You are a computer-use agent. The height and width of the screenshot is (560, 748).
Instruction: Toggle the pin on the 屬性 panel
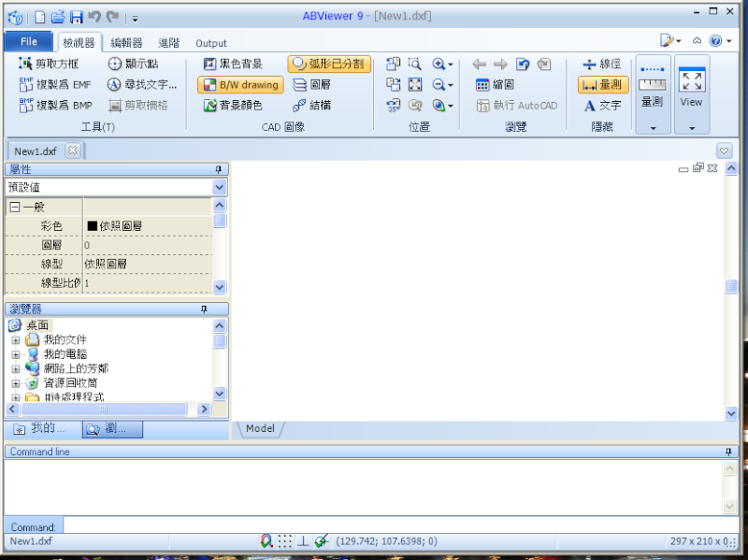pyautogui.click(x=219, y=169)
